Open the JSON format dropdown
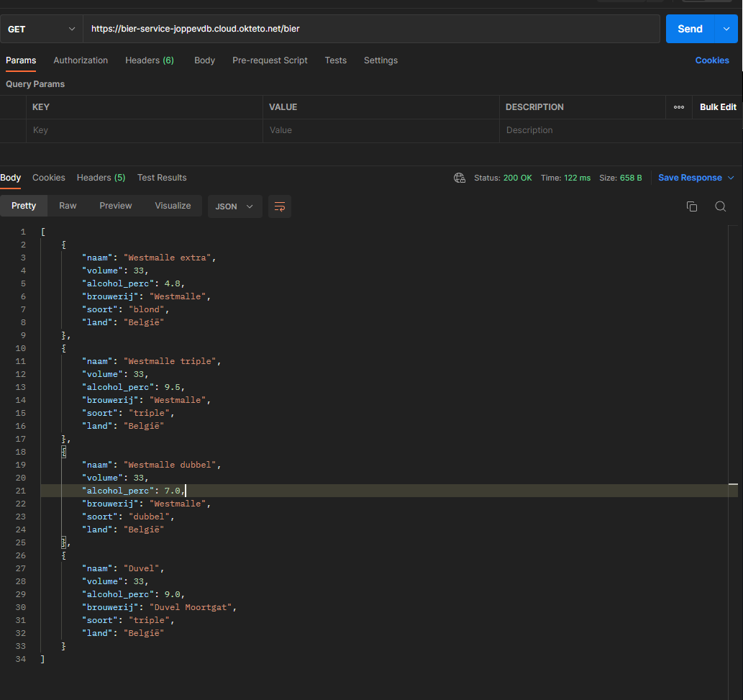Viewport: 743px width, 700px height. click(x=234, y=206)
